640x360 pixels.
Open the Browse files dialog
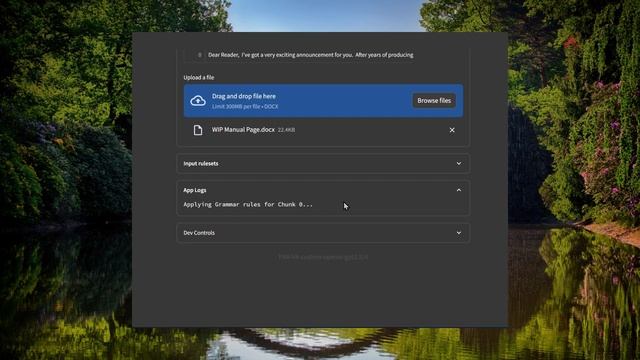434,100
